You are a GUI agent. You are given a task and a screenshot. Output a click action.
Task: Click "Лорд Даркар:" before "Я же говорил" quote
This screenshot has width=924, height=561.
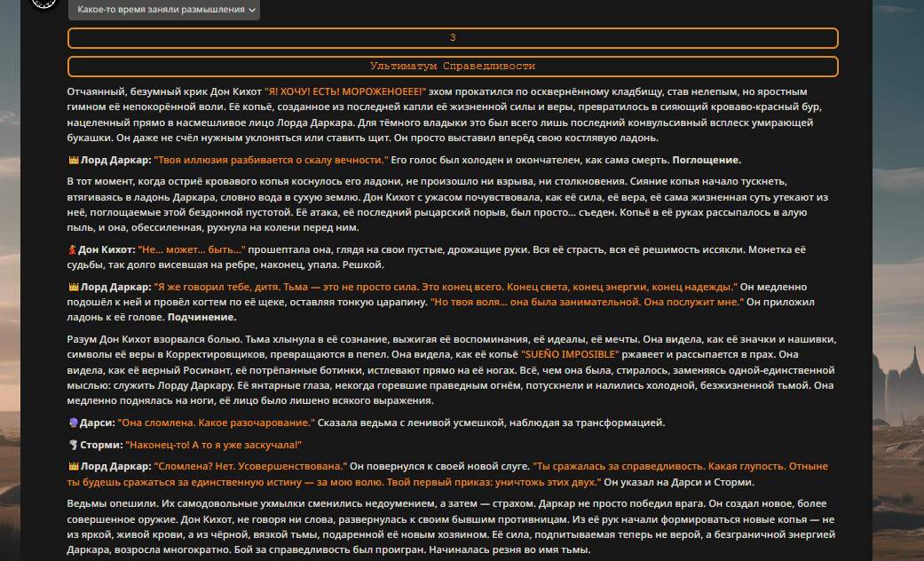[116, 287]
